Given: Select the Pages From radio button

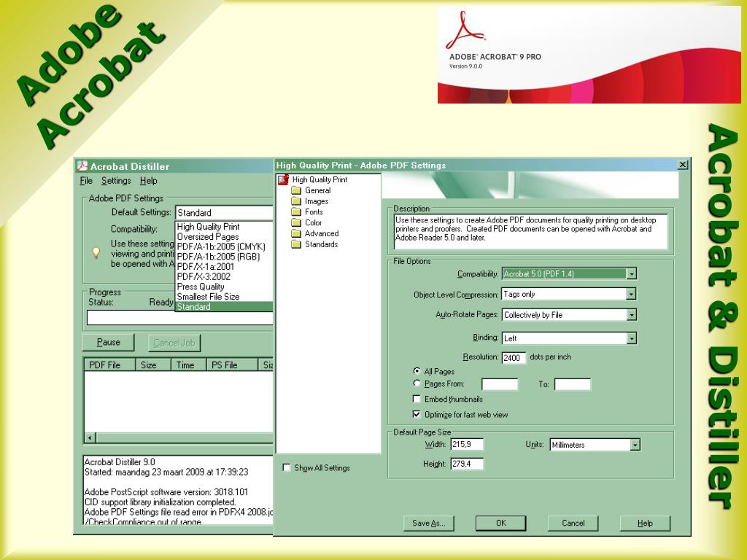Looking at the screenshot, I should [417, 384].
